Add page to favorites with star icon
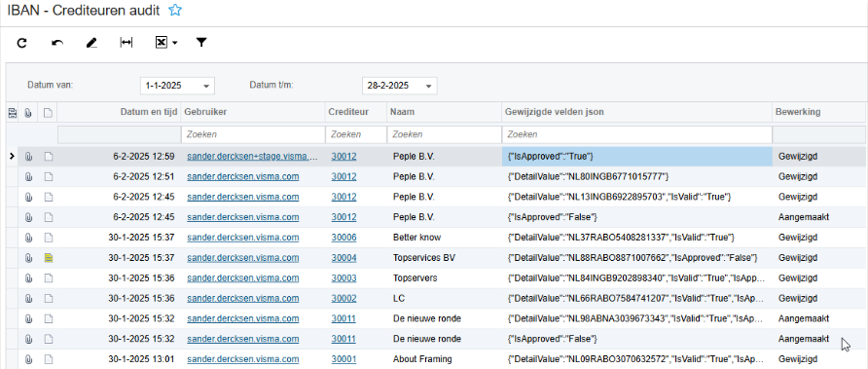This screenshot has width=868, height=369. coord(175,10)
